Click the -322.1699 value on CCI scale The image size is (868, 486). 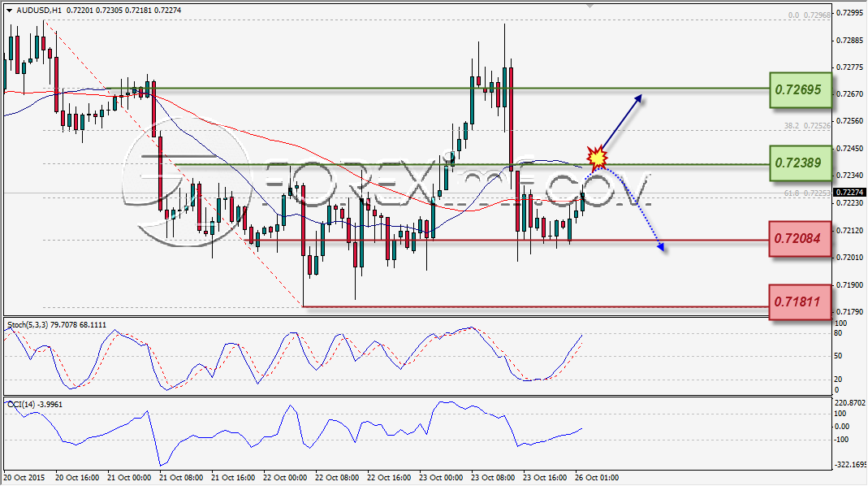849,465
